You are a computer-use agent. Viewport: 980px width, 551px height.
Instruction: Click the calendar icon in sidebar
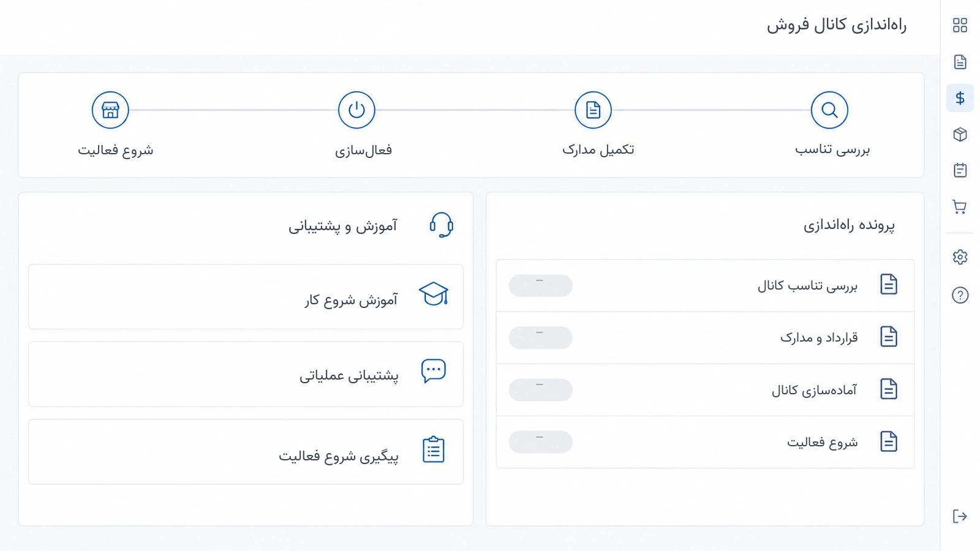click(x=960, y=170)
